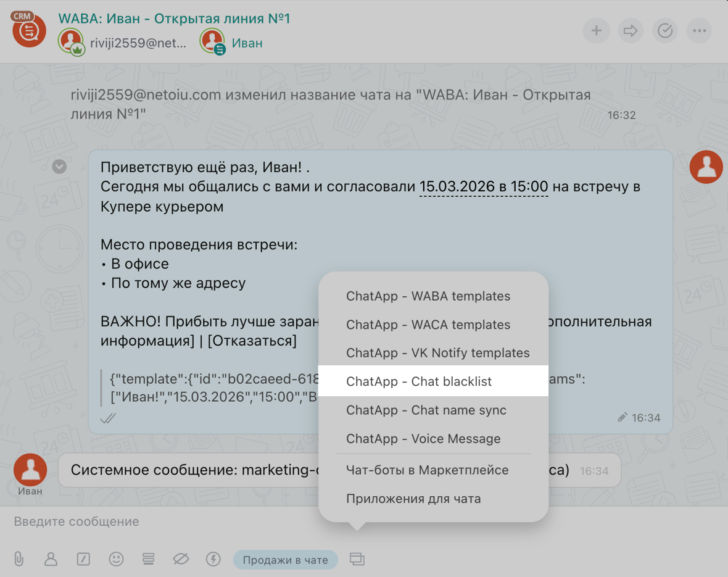Click the paperclip attach file icon
The image size is (728, 577).
pyautogui.click(x=19, y=559)
